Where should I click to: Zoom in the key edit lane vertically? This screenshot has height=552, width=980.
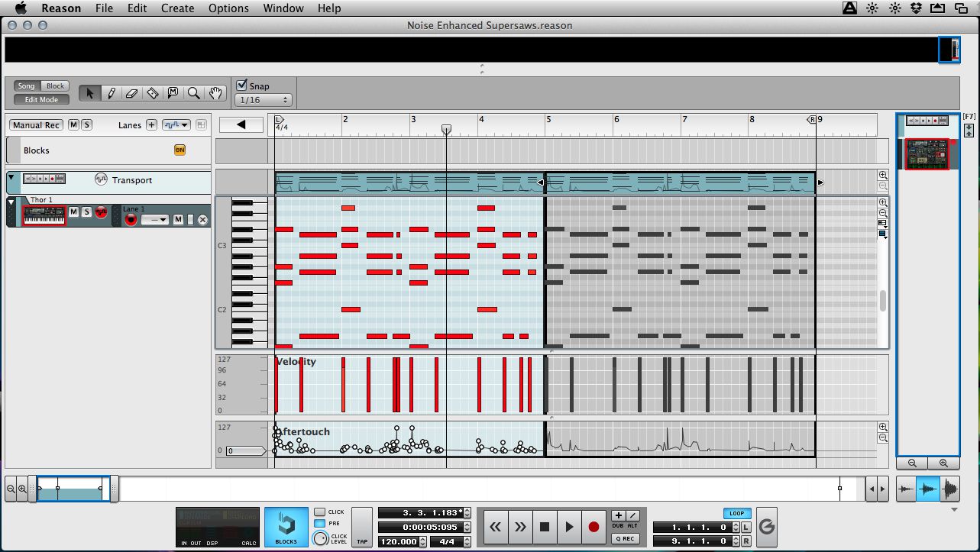pos(883,203)
